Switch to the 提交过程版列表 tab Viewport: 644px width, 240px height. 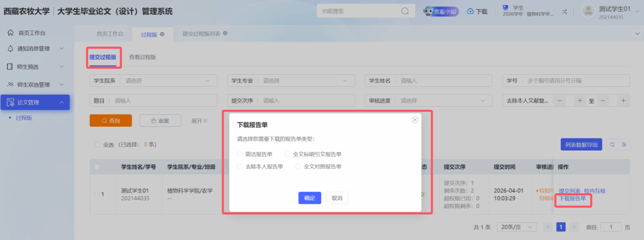201,34
